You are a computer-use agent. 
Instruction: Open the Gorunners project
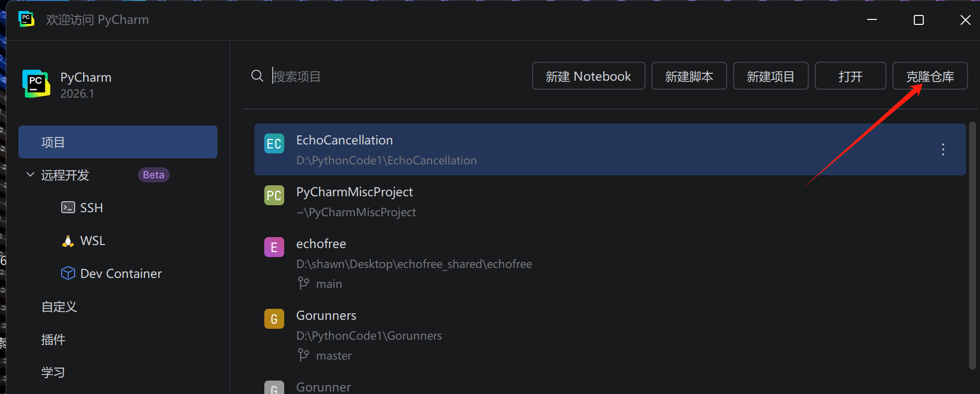610,335
